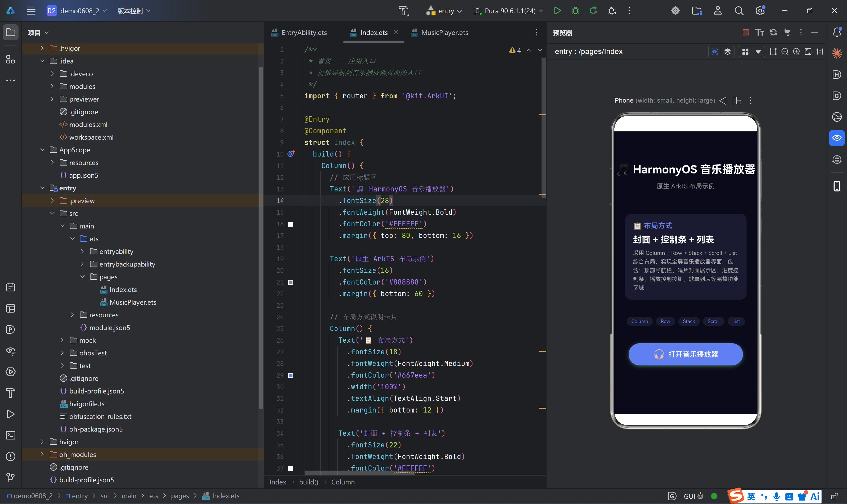Open the Run tool window sidebar icon
Screen dimensions: 847x504
[11, 414]
